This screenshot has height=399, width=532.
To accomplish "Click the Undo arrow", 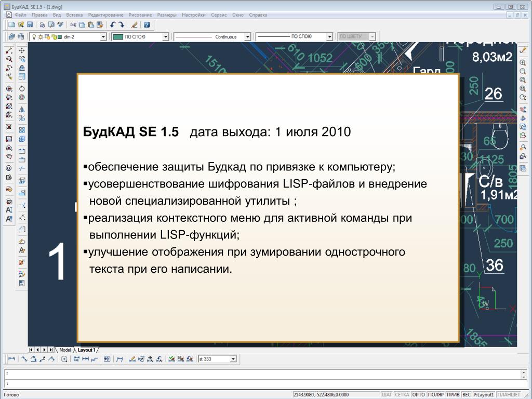I will pos(113,25).
